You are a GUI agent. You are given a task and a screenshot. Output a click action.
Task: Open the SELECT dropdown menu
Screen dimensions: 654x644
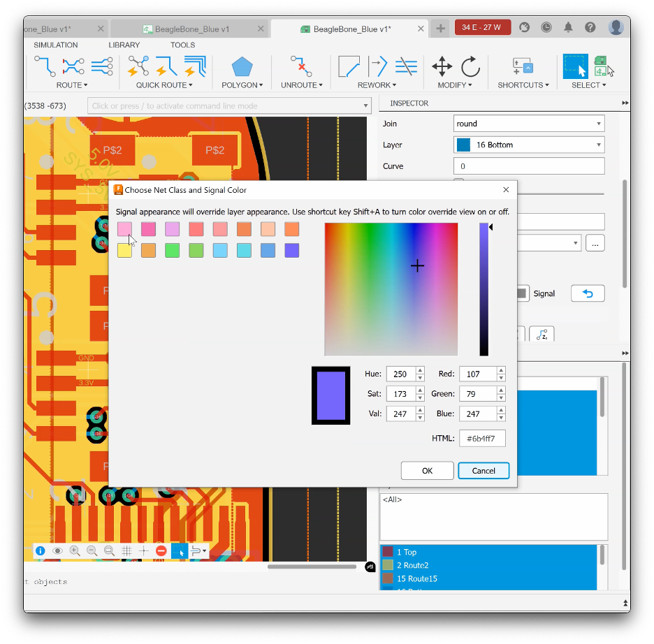[588, 85]
